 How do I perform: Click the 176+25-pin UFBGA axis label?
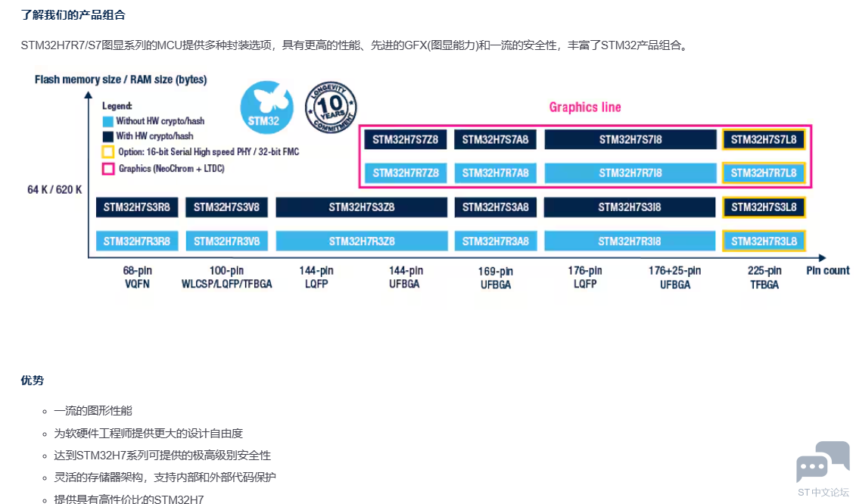pyautogui.click(x=675, y=278)
